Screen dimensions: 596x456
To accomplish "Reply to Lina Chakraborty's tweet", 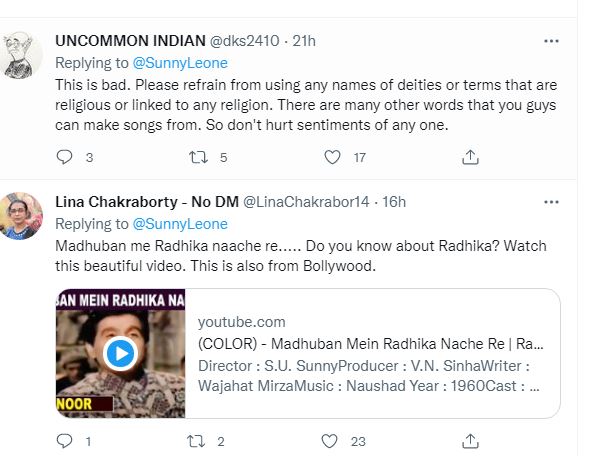I will coord(64,441).
